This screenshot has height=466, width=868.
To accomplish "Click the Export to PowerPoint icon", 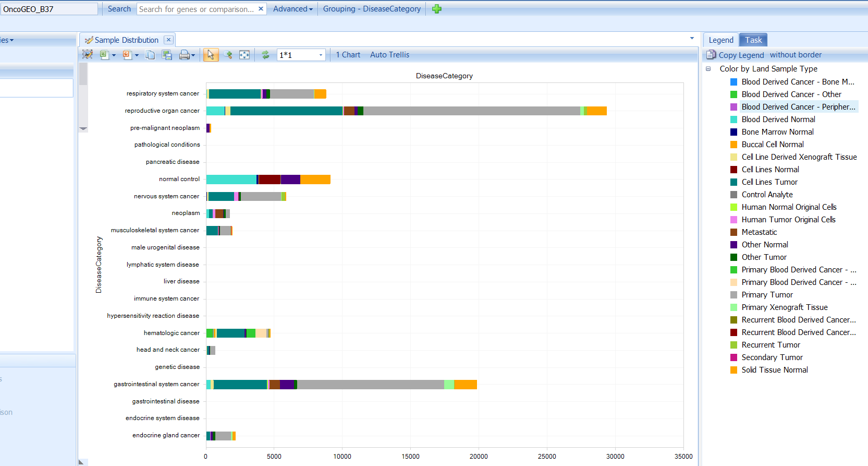I will (x=127, y=55).
